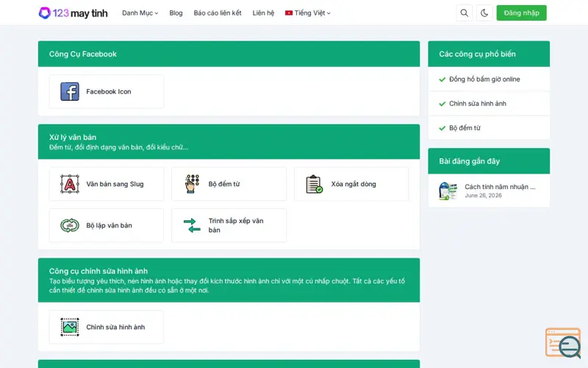Click the Vietnam flag icon

(x=289, y=13)
